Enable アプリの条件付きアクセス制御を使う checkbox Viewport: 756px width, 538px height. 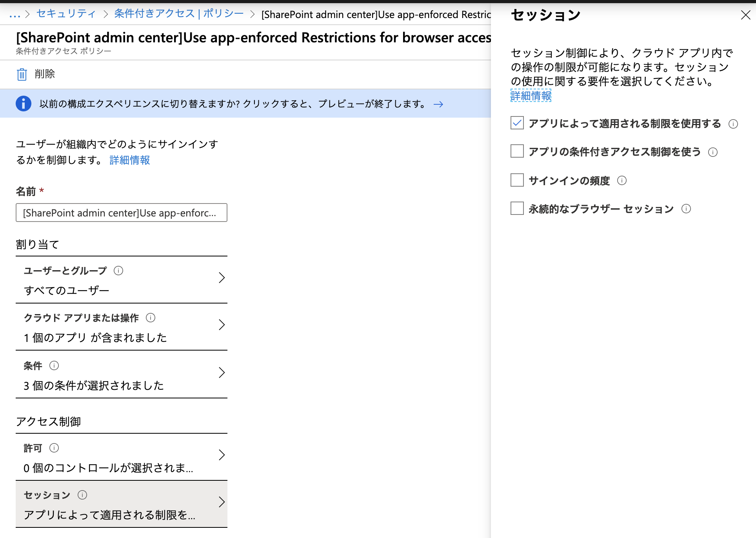517,151
